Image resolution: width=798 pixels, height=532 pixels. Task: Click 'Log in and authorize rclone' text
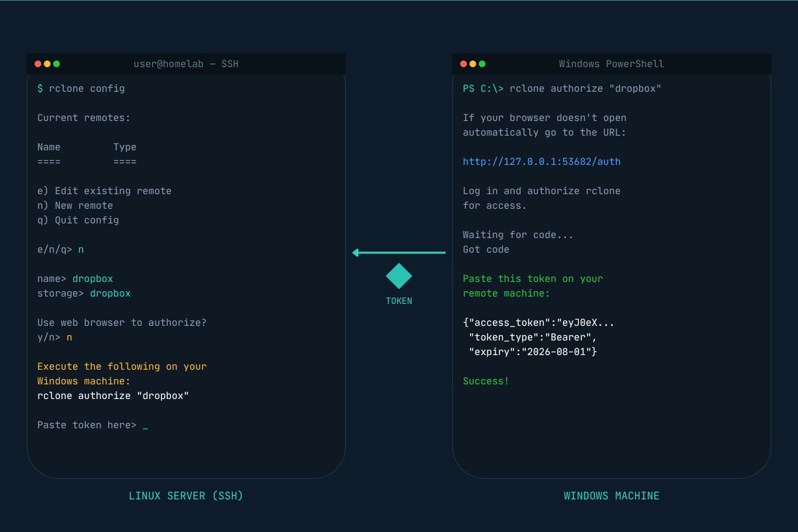tap(541, 191)
